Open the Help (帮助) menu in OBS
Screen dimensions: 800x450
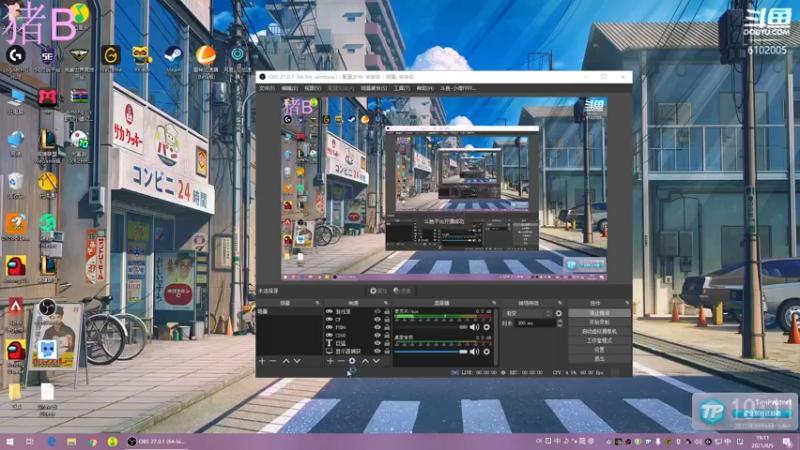[x=425, y=88]
